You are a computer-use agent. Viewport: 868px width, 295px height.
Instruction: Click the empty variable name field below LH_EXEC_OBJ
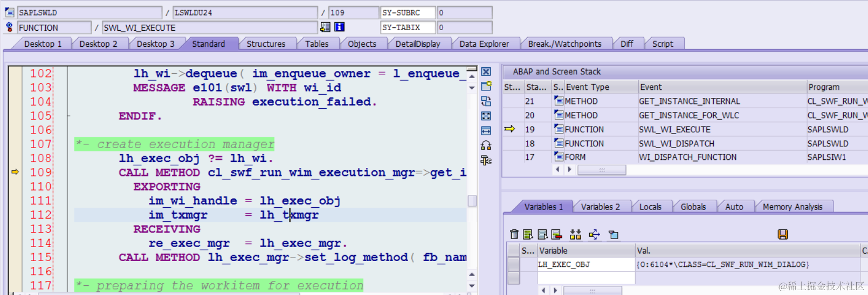586,278
